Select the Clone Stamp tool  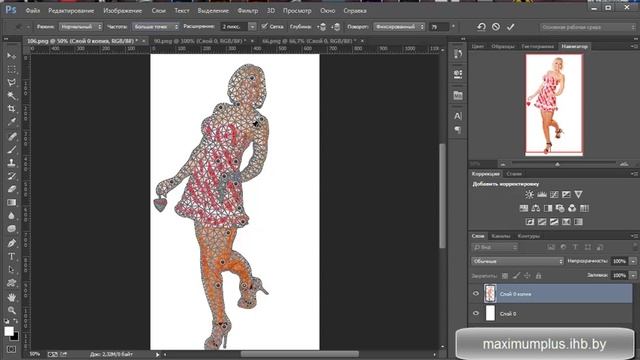(x=11, y=162)
